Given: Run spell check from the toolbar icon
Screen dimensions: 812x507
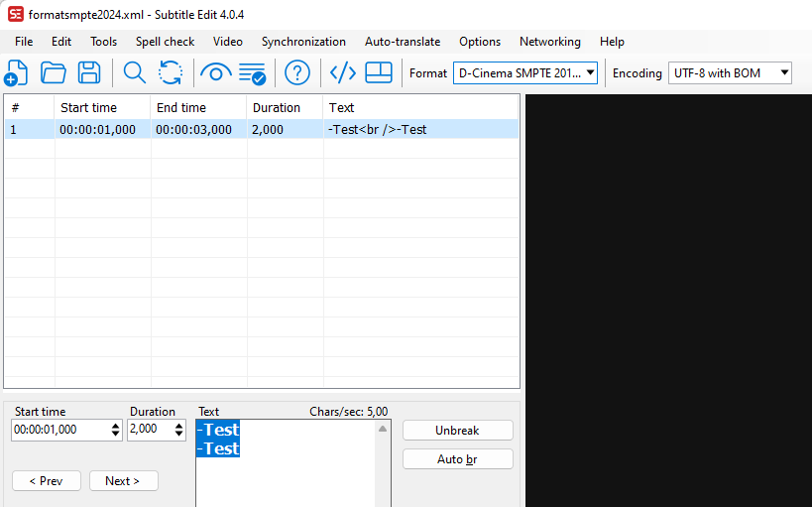Looking at the screenshot, I should (252, 72).
